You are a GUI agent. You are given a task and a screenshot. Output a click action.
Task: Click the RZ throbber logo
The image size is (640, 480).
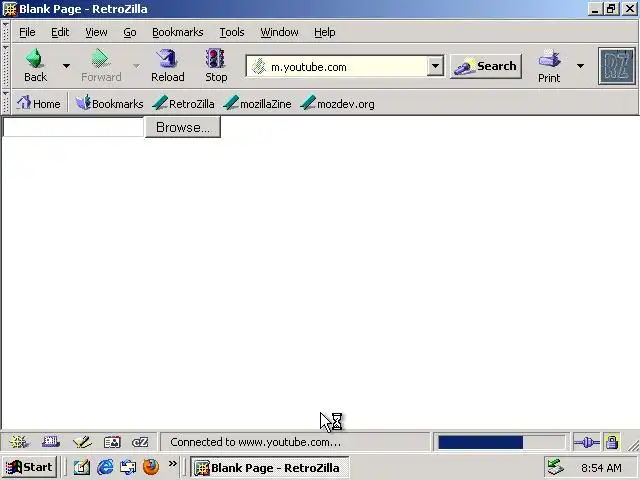coord(616,66)
